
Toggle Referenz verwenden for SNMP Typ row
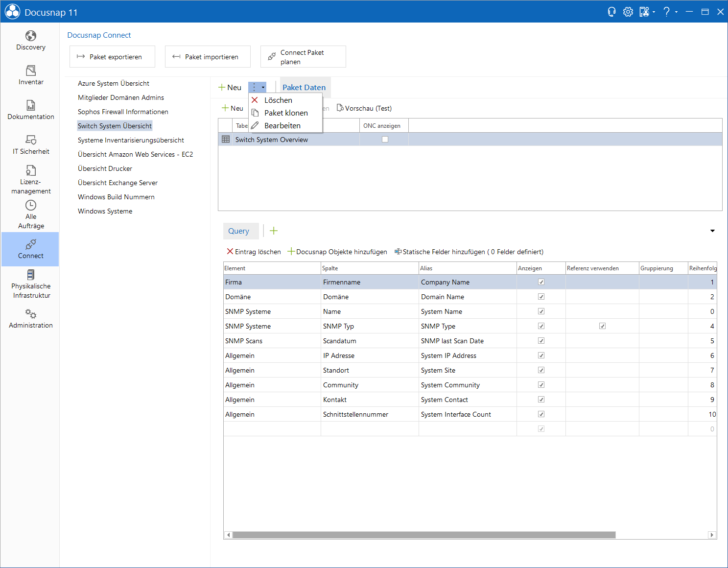click(602, 326)
